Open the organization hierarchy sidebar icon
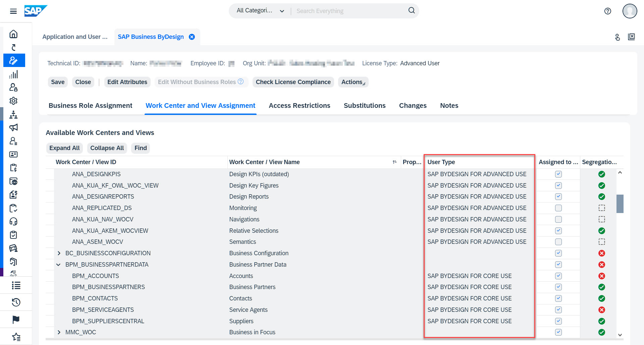The height and width of the screenshot is (345, 644). (x=13, y=114)
